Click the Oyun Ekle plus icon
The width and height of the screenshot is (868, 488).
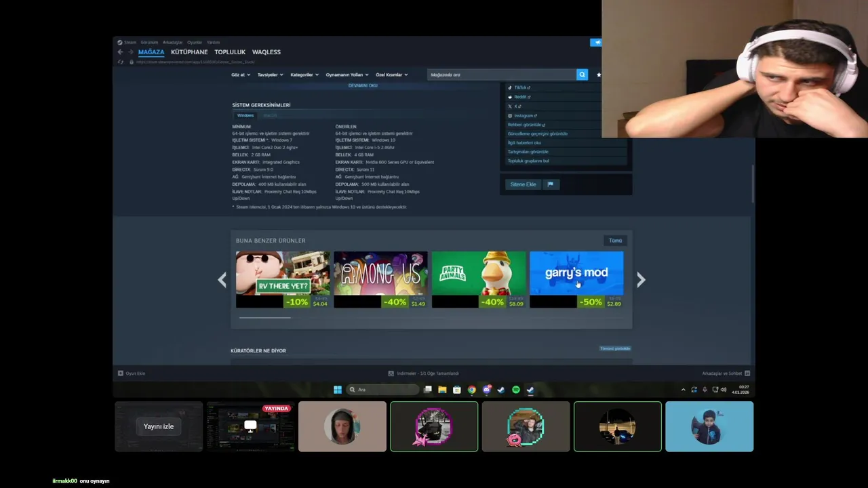coord(121,373)
